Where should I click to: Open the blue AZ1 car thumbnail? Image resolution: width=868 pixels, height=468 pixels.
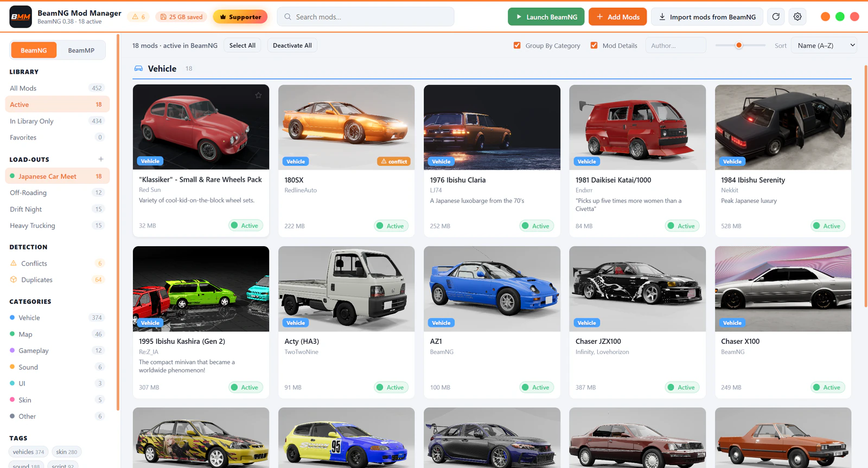pos(492,289)
